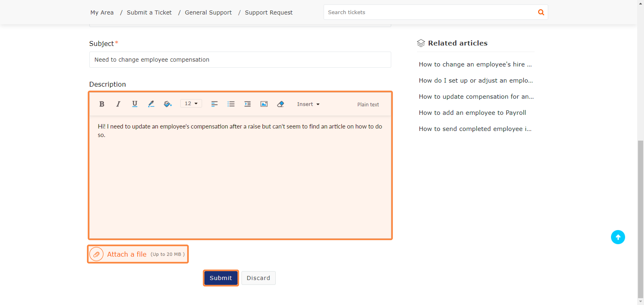The image size is (644, 305).
Task: Open article on updating compensation
Action: 476,96
